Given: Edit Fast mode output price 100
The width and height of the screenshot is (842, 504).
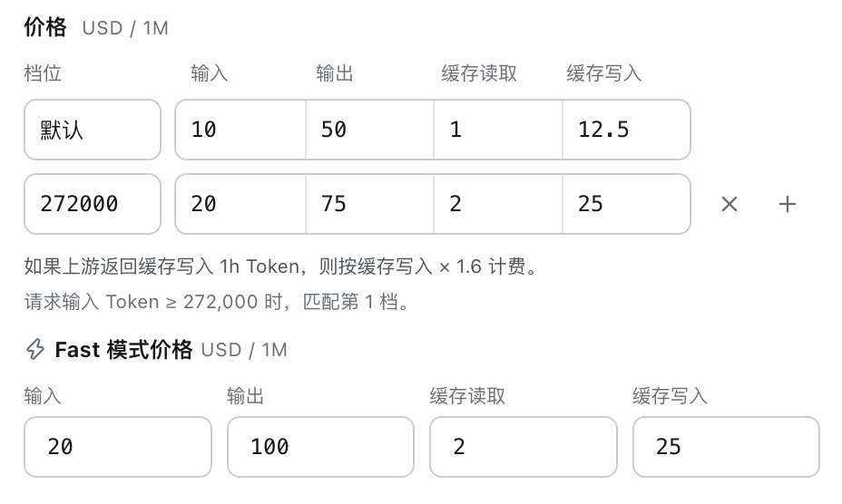Looking at the screenshot, I should pyautogui.click(x=320, y=447).
